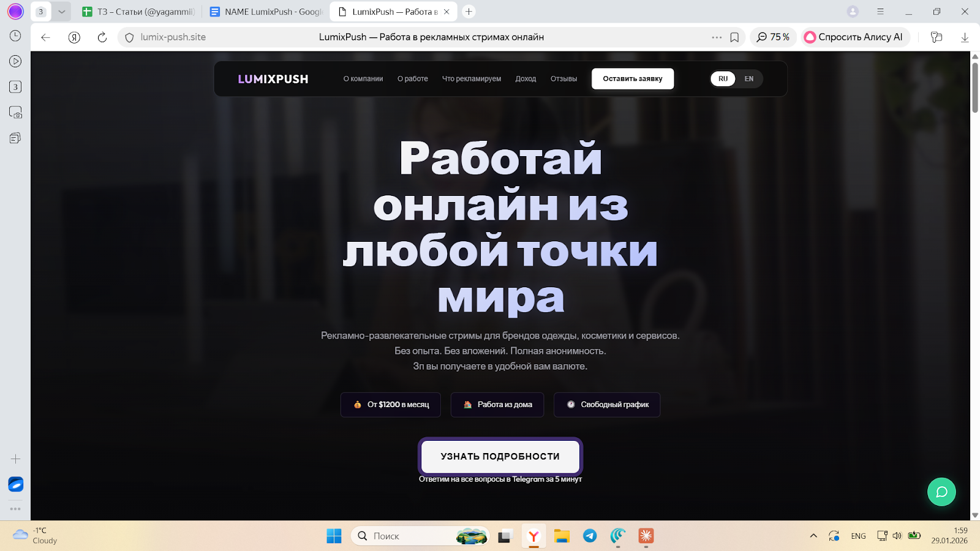980x551 pixels.
Task: Open site protection shield icon
Action: click(x=129, y=37)
